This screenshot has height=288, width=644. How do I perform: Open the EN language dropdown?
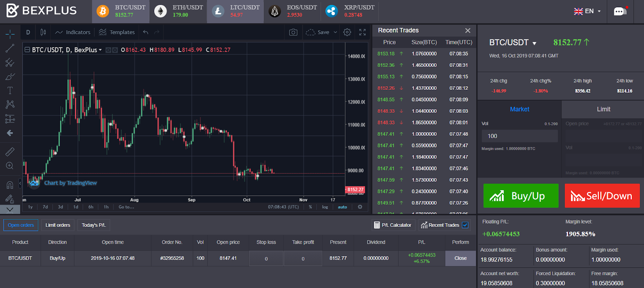pos(587,11)
